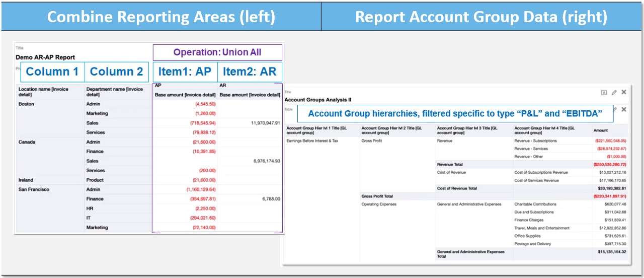Select Cost of Services Revenue row
The height and width of the screenshot is (278, 644).
coord(536,180)
